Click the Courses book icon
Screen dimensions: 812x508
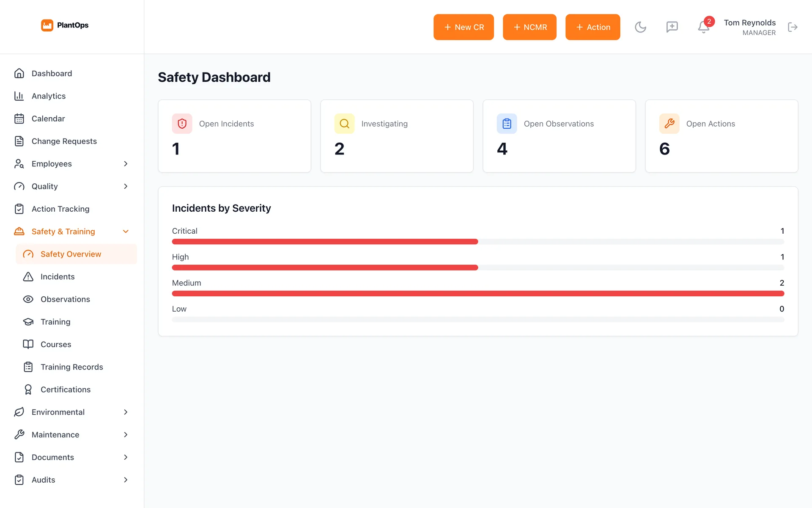click(28, 345)
